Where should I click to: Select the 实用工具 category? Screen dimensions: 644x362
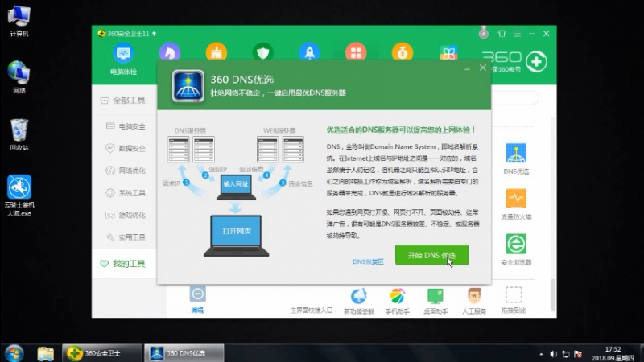tap(126, 237)
